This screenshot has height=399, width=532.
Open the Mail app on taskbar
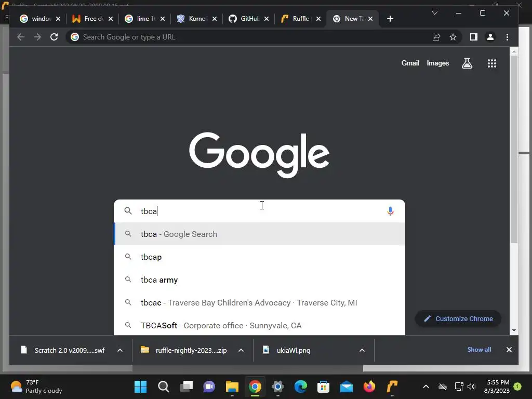coord(347,387)
